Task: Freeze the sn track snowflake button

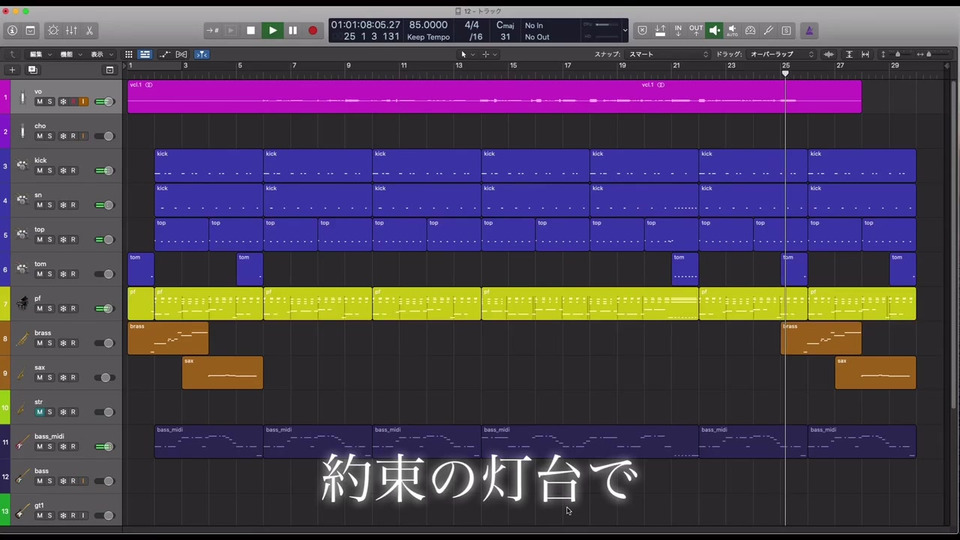Action: pos(62,205)
